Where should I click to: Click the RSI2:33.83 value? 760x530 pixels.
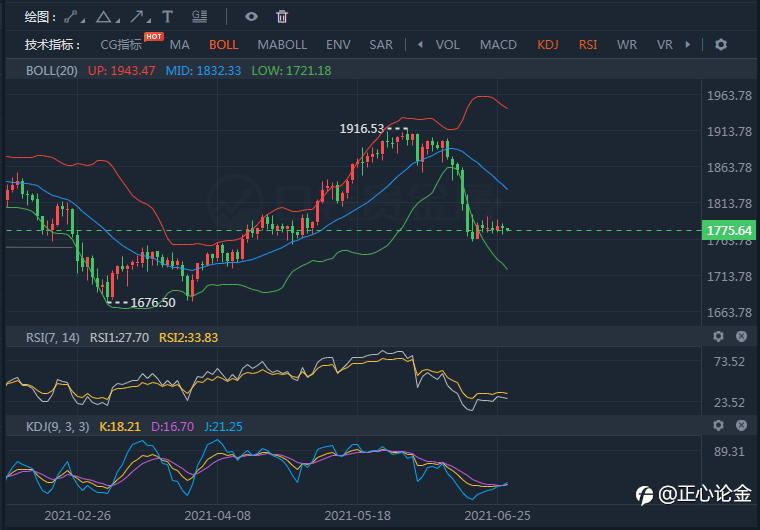(189, 337)
